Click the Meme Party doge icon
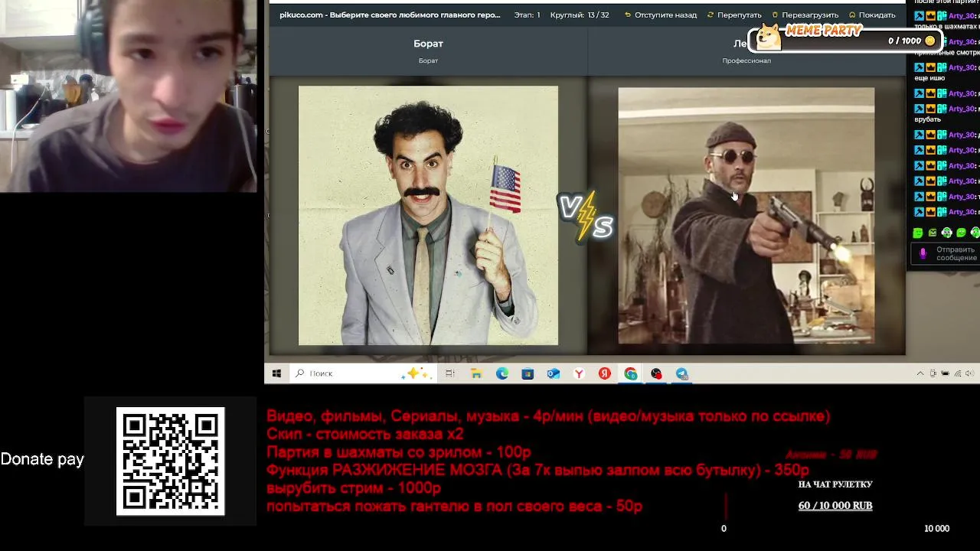Viewport: 980px width, 551px height. tap(769, 36)
